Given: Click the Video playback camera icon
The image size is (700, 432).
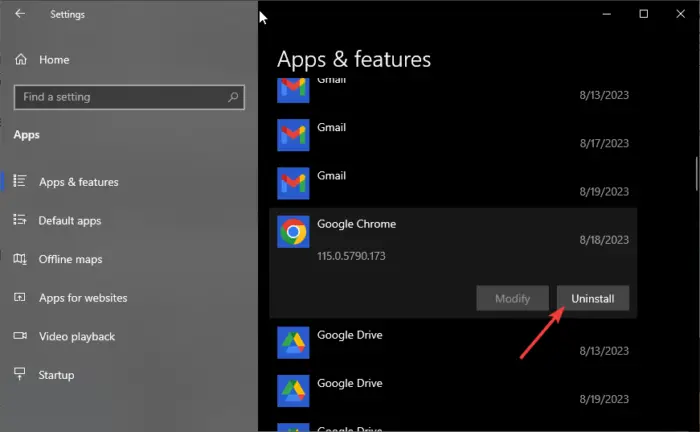Looking at the screenshot, I should tap(20, 335).
